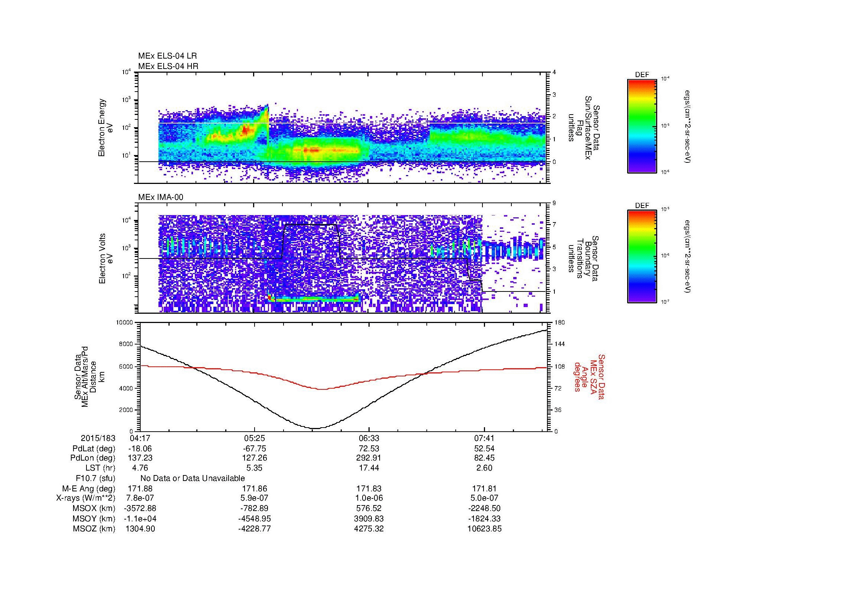Click the lower DEF color bar
Image resolution: width=868 pixels, height=613 pixels.
pyautogui.click(x=642, y=257)
